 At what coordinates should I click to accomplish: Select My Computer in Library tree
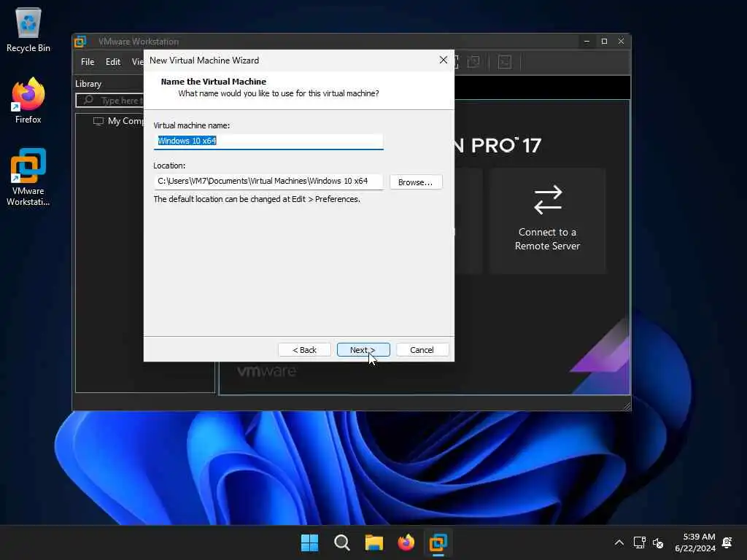coord(119,121)
